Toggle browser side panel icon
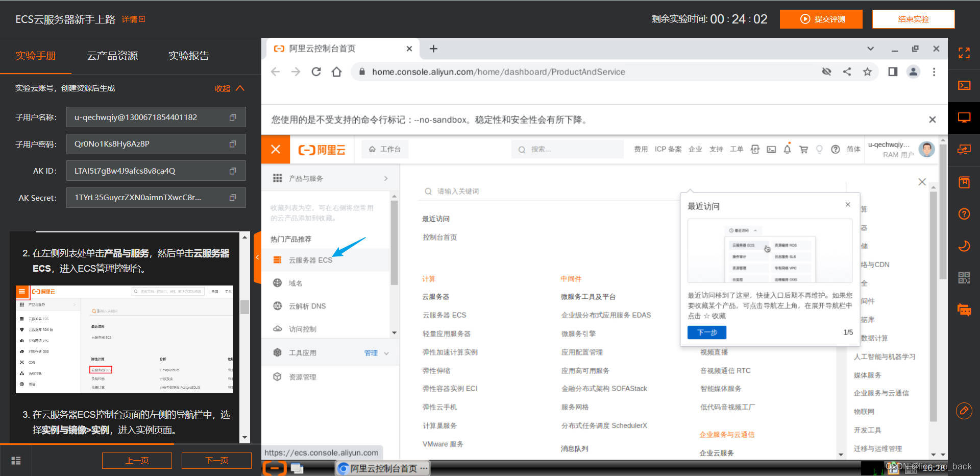Image resolution: width=980 pixels, height=476 pixels. pos(893,72)
